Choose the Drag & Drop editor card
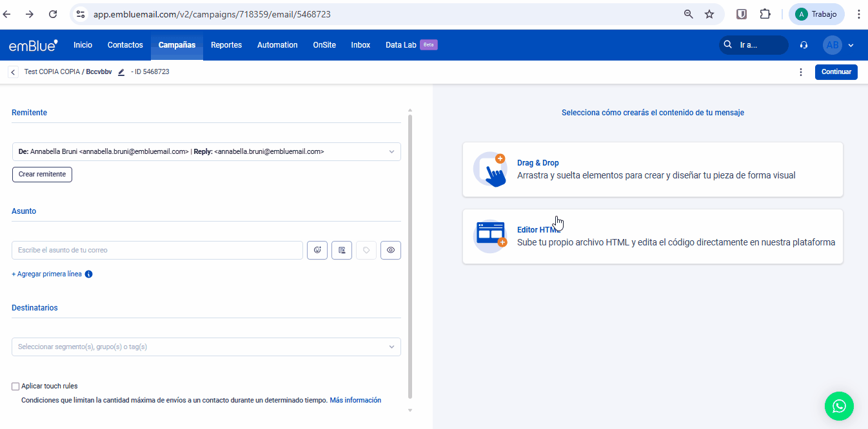This screenshot has height=429, width=868. coord(653,169)
